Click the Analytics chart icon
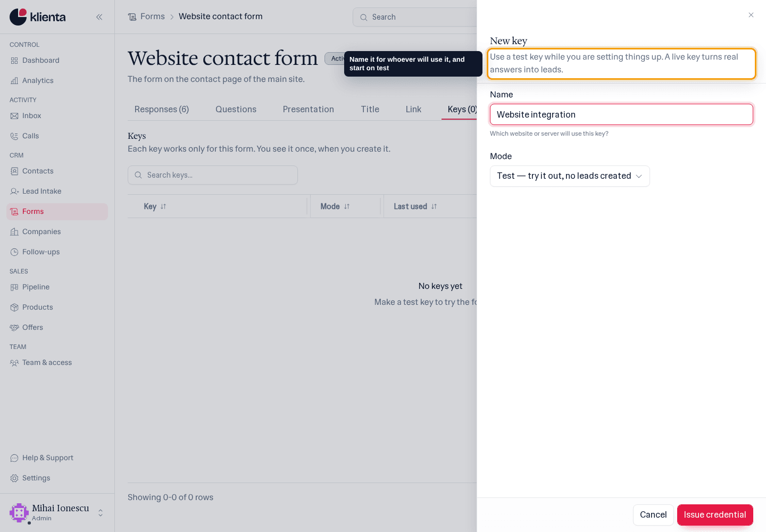The width and height of the screenshot is (766, 532). click(14, 81)
